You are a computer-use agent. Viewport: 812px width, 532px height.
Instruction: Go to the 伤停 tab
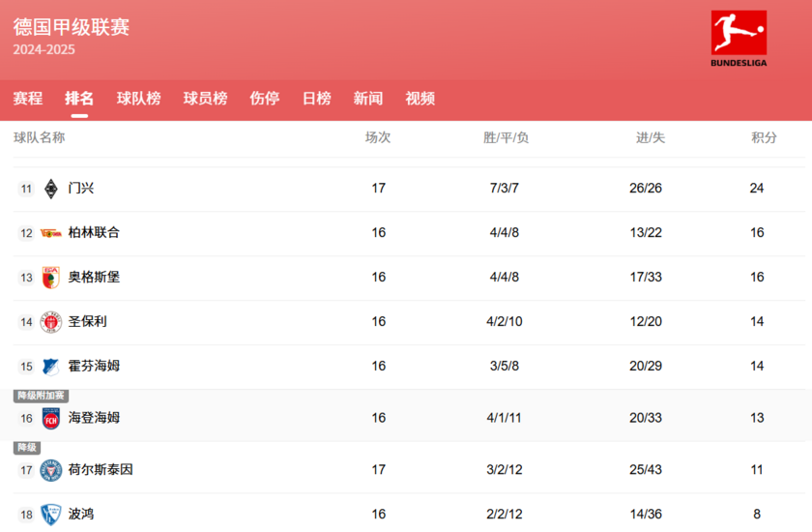(264, 99)
